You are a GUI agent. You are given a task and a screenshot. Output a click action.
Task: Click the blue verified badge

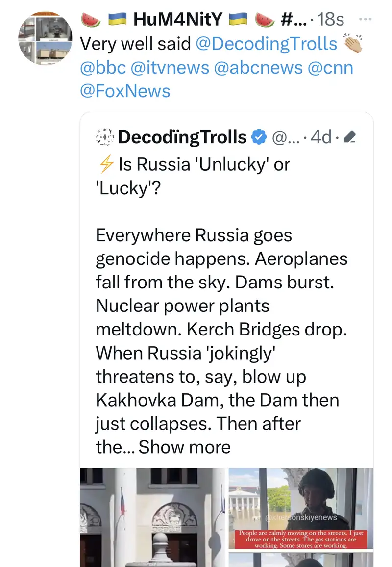pos(258,137)
